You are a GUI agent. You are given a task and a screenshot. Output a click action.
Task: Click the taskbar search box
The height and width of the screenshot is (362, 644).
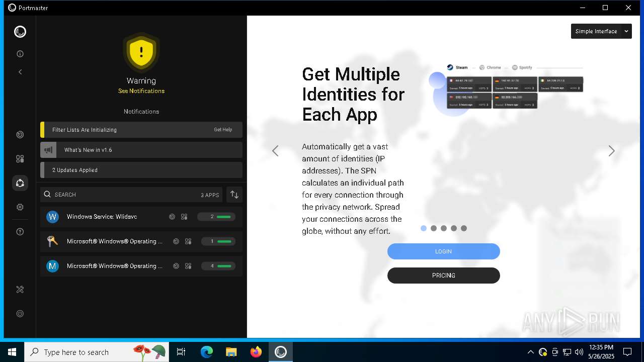point(97,352)
